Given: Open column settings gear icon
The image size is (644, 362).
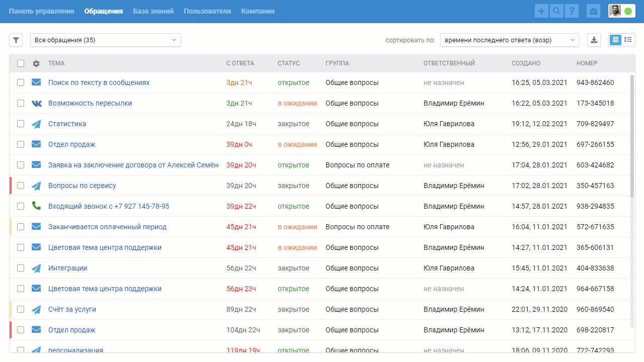Looking at the screenshot, I should (36, 63).
